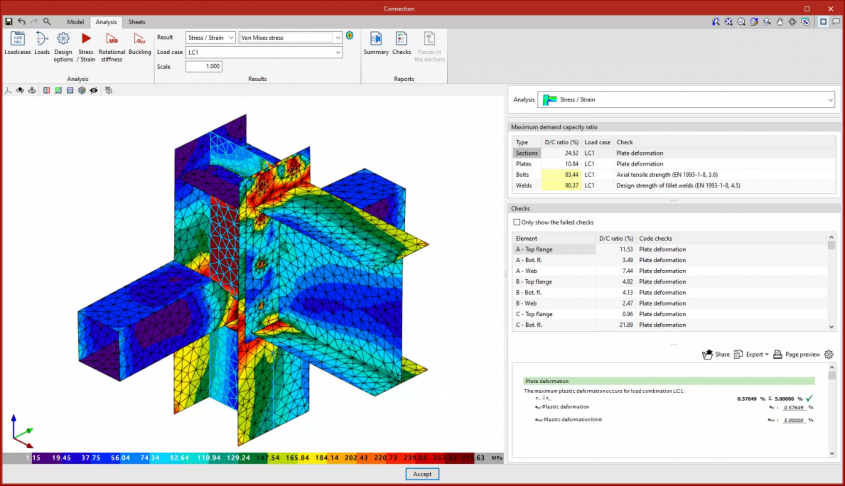Click the Undo arrow icon
The image size is (845, 486).
click(x=22, y=22)
